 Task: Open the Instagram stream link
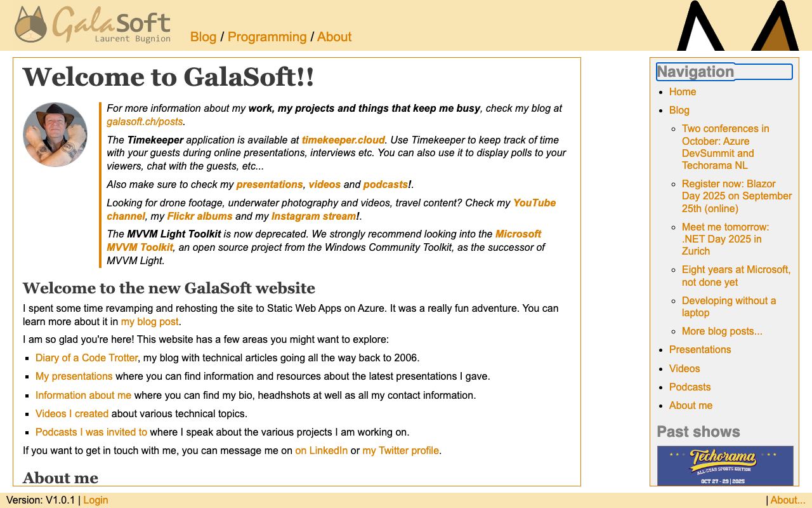tap(313, 216)
